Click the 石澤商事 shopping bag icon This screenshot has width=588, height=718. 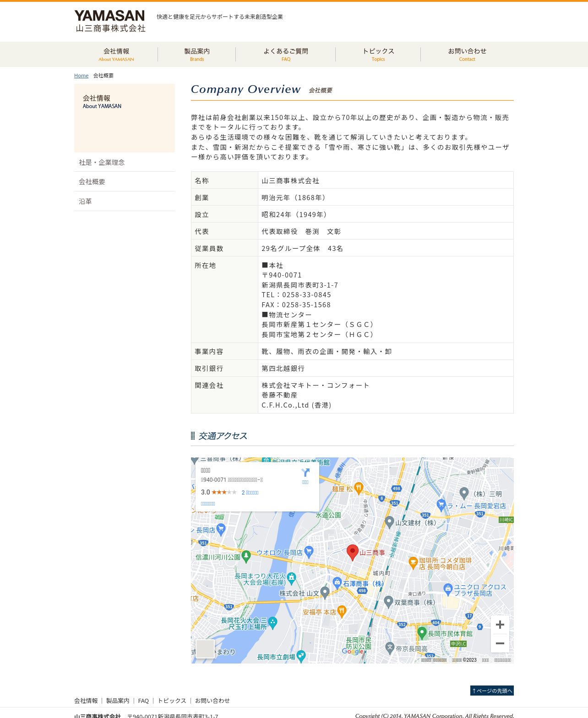[x=338, y=583]
